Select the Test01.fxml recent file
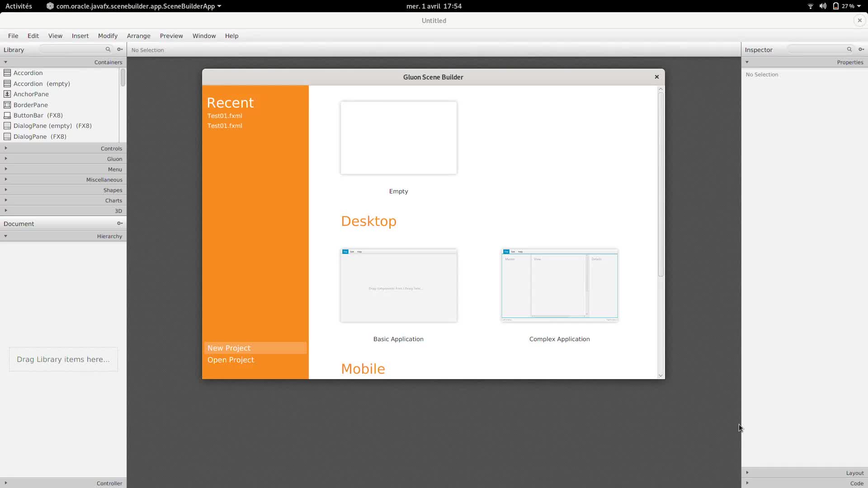Image resolution: width=868 pixels, height=488 pixels. pyautogui.click(x=225, y=116)
